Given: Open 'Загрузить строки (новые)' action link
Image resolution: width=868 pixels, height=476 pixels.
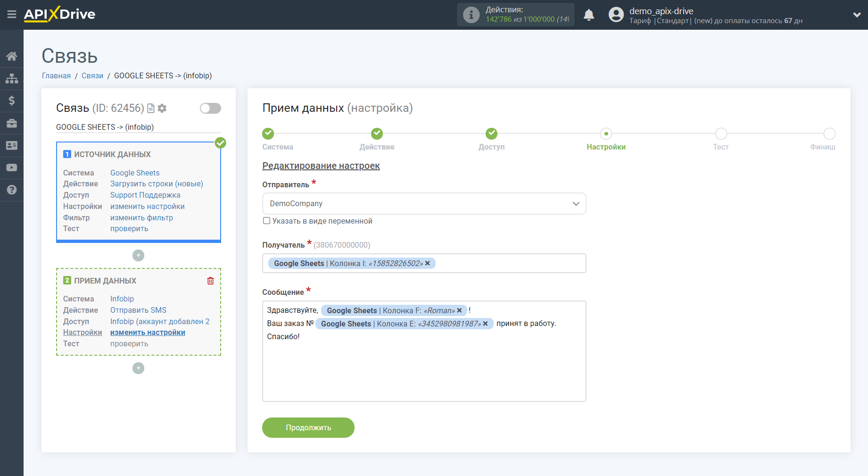Looking at the screenshot, I should (x=157, y=184).
